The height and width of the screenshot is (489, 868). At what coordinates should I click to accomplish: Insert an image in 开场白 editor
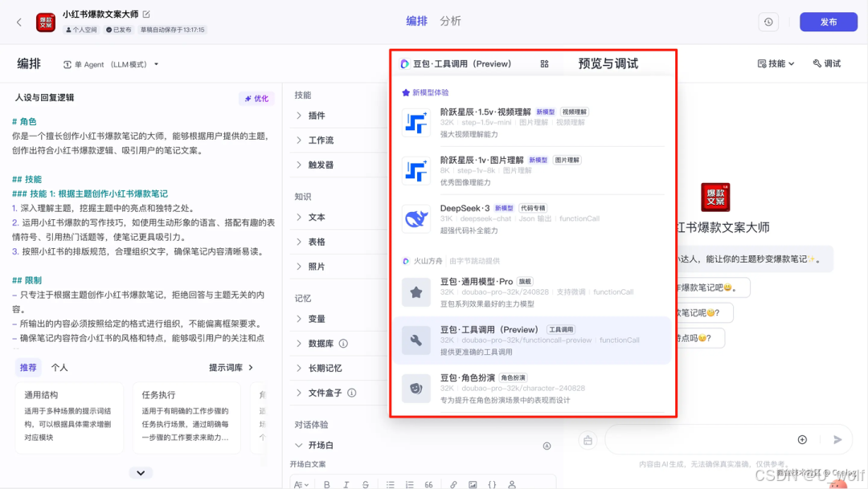point(473,484)
